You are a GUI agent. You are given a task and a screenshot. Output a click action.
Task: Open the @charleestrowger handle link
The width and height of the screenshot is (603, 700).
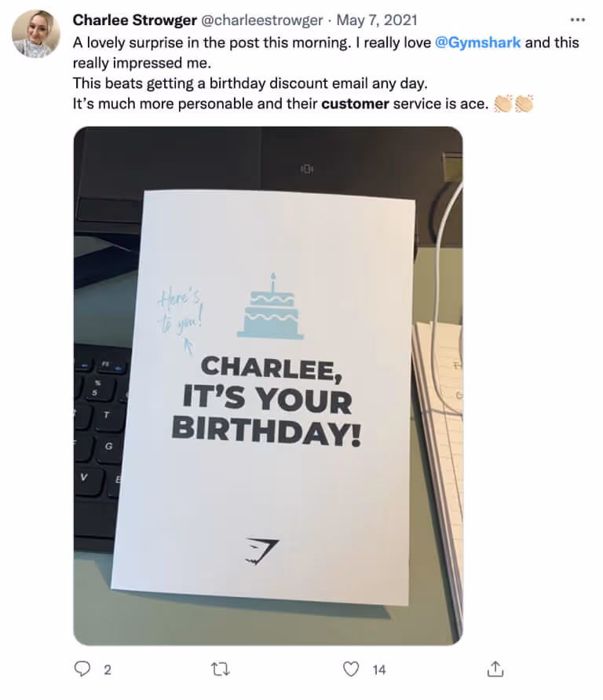click(262, 20)
